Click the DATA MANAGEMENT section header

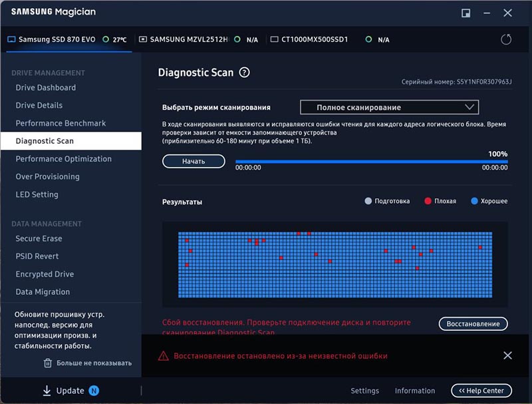point(47,224)
